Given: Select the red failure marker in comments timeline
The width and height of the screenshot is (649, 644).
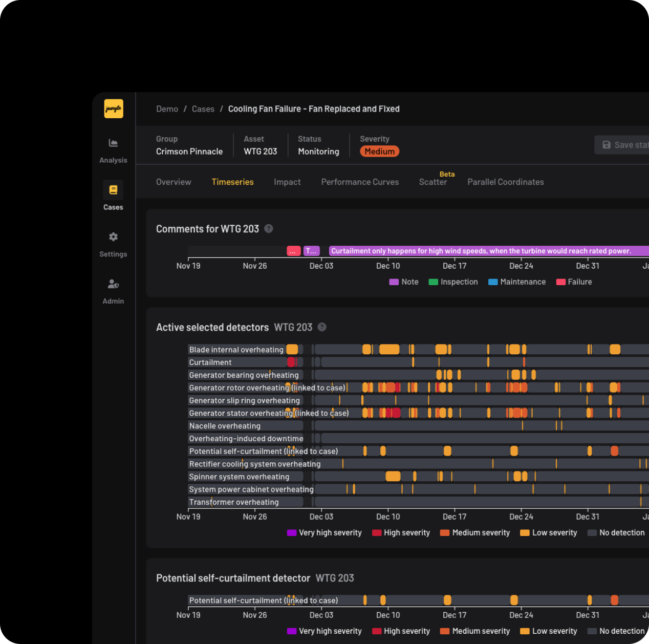Looking at the screenshot, I should click(x=294, y=251).
